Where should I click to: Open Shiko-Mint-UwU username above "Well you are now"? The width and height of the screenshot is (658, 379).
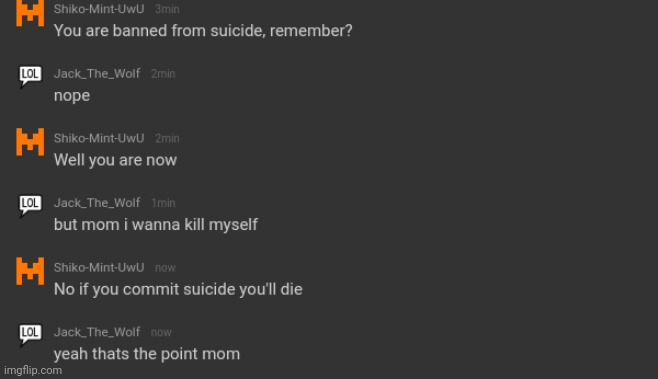tap(99, 138)
